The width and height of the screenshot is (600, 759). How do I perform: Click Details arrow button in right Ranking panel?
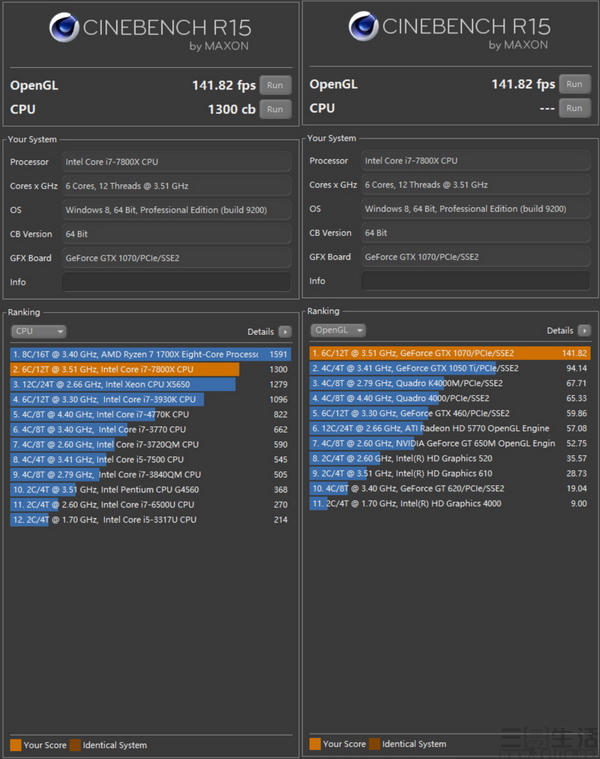point(585,331)
